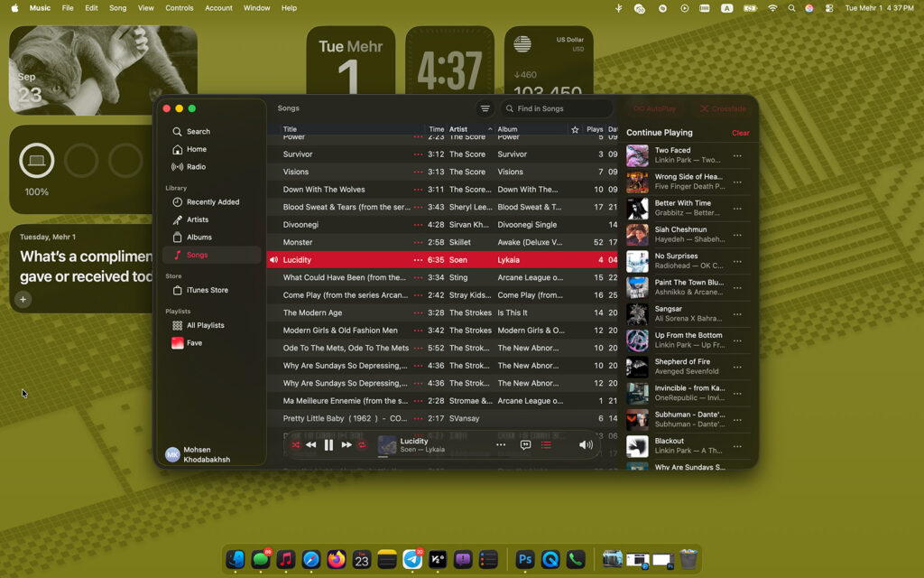Open Siri from the menu bar

point(809,8)
